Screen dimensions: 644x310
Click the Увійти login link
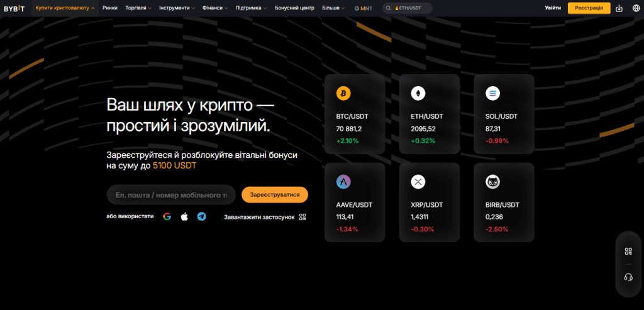tap(552, 8)
